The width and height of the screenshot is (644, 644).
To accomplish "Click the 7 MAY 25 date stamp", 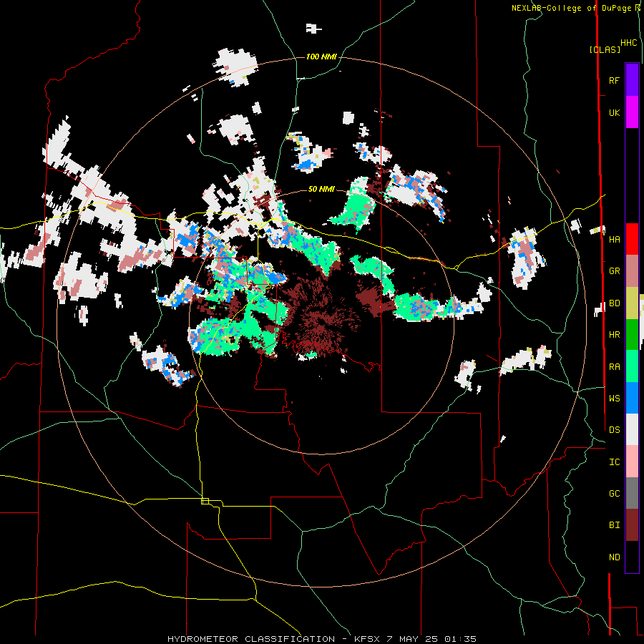I will point(413,639).
